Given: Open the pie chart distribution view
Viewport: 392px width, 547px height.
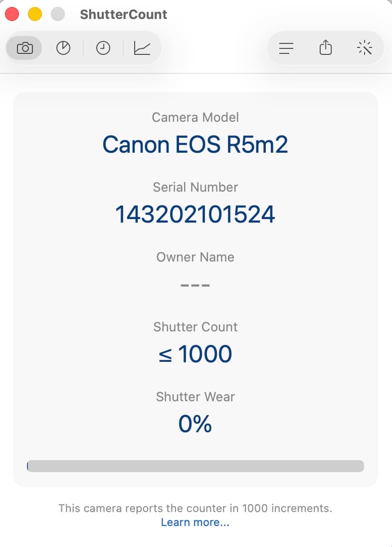Looking at the screenshot, I should (63, 48).
